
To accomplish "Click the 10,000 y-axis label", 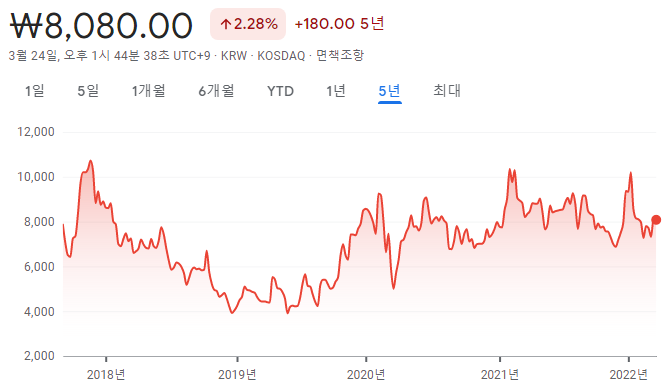I will (x=36, y=177).
